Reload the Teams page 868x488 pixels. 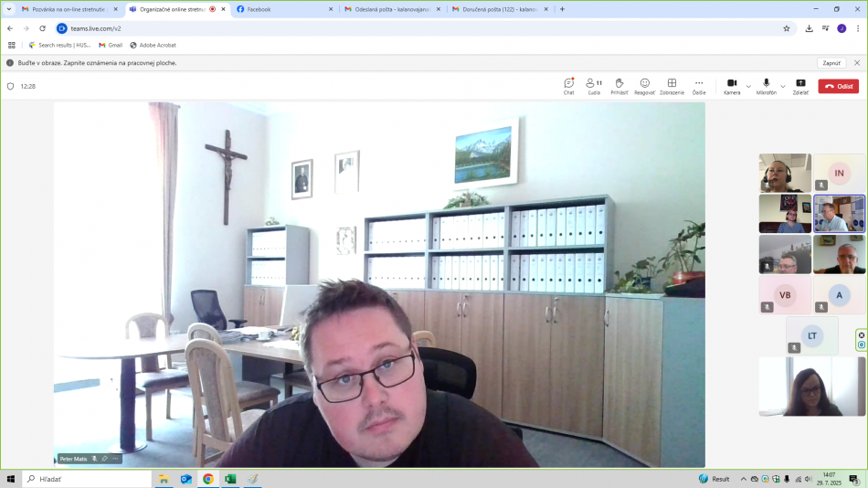click(42, 28)
